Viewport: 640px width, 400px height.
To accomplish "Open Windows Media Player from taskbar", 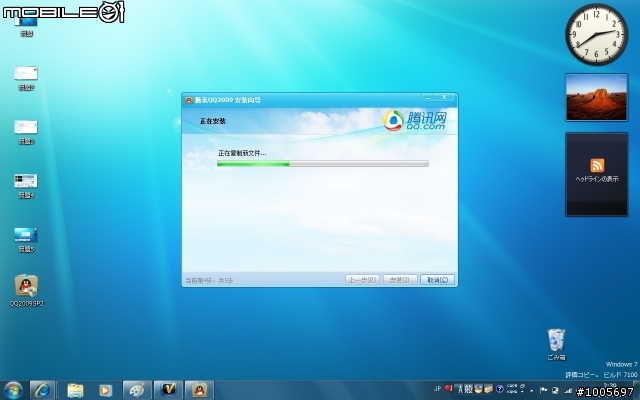I will pyautogui.click(x=105, y=390).
